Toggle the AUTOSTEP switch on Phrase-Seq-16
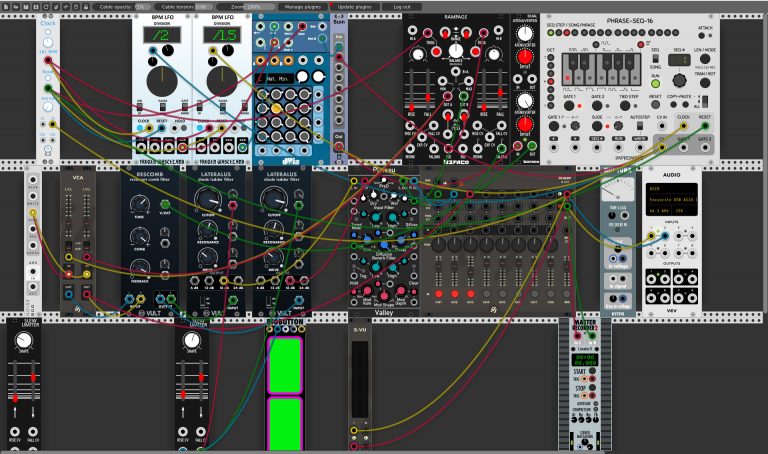Viewport: 768px width, 454px height. click(639, 126)
